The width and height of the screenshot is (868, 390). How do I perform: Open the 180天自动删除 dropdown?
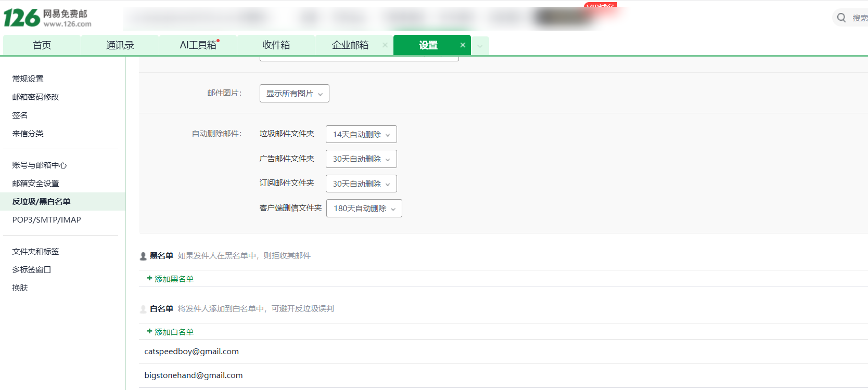pos(364,209)
